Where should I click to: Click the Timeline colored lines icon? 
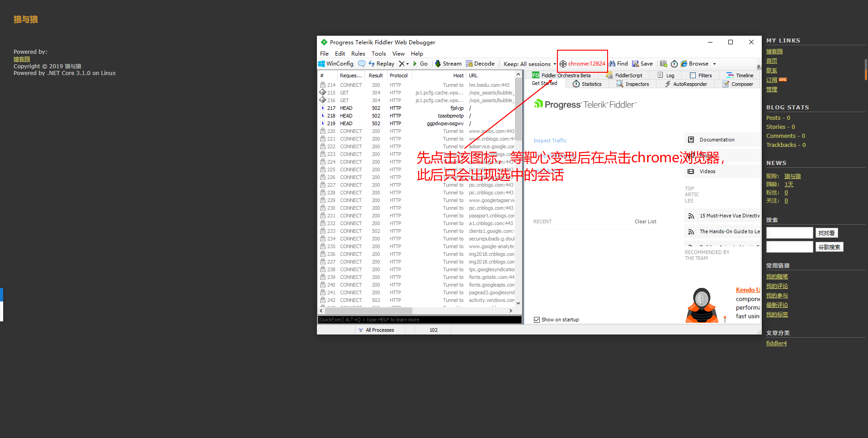(x=730, y=75)
